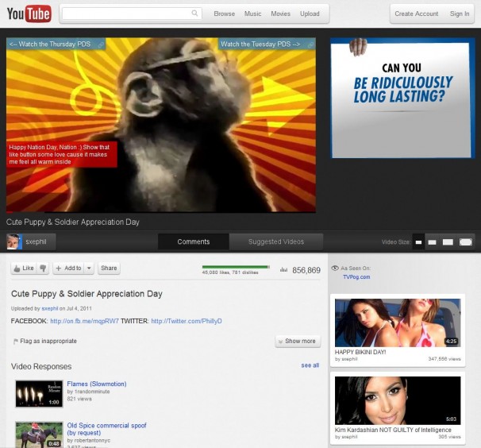Select the second video size option

click(x=433, y=241)
